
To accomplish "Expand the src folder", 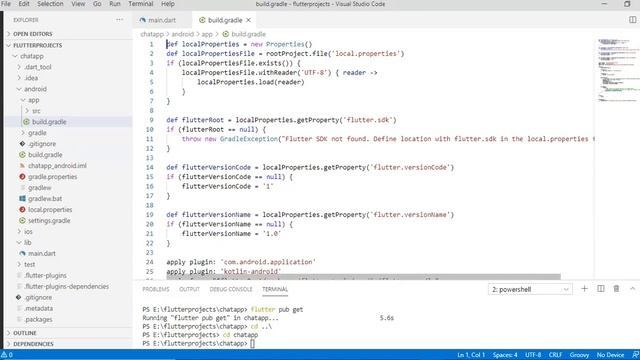I will [x=36, y=111].
